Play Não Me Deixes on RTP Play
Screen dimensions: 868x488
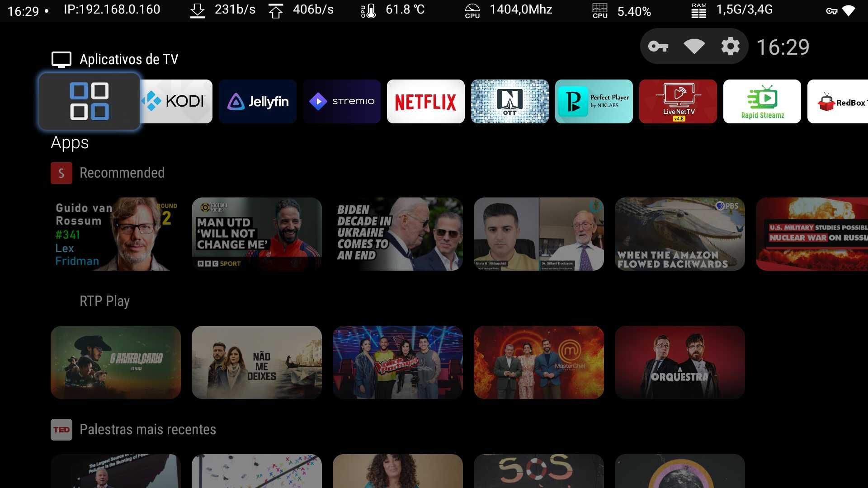(x=257, y=362)
